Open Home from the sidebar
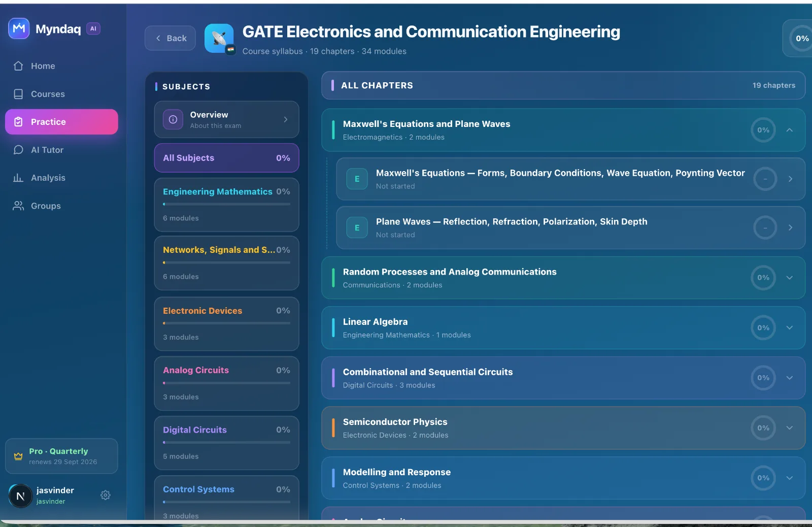This screenshot has width=812, height=527. (x=61, y=66)
